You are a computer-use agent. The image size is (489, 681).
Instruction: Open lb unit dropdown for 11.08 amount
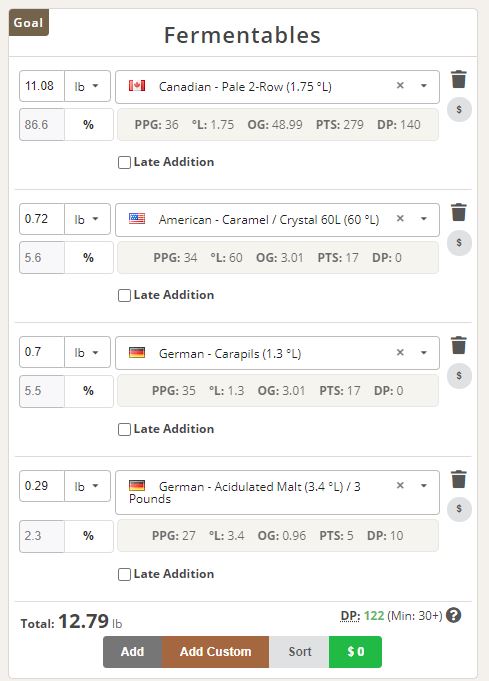coord(87,86)
